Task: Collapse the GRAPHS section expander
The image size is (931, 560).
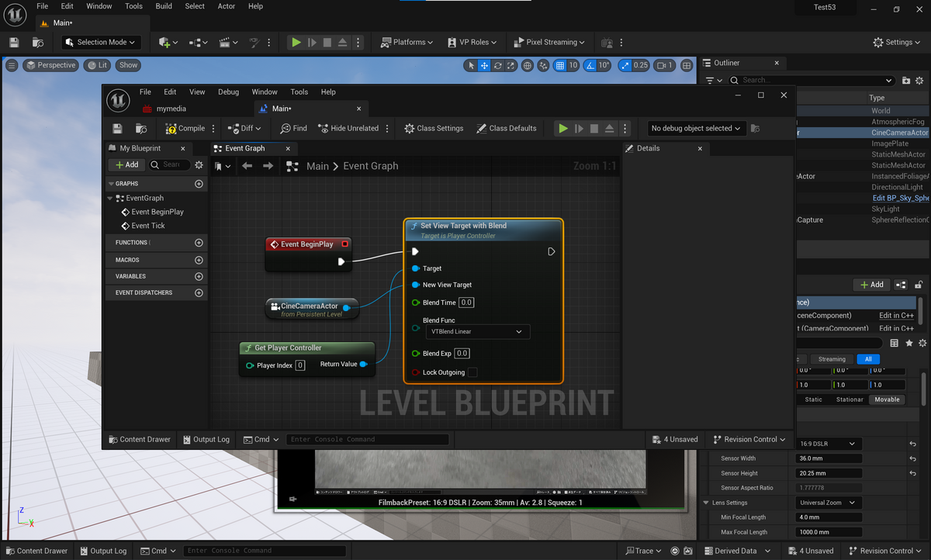Action: [x=112, y=184]
